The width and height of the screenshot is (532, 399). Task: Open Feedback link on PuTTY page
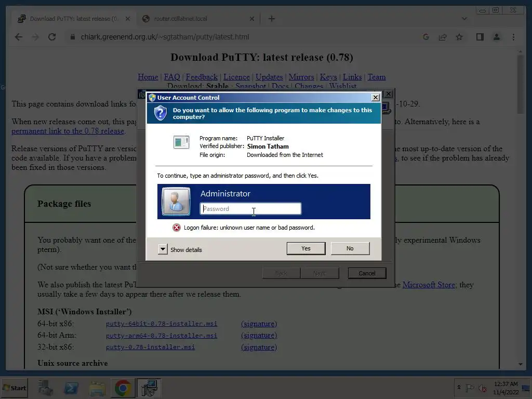pyautogui.click(x=202, y=77)
